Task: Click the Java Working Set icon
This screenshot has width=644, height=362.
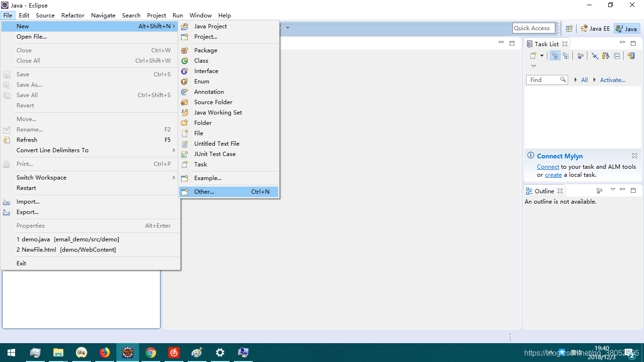Action: [185, 113]
